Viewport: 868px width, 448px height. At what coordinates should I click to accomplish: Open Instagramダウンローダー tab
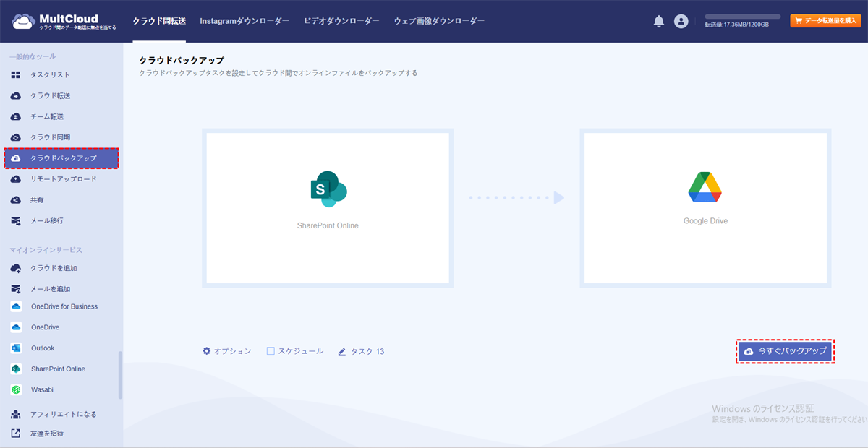click(x=245, y=21)
